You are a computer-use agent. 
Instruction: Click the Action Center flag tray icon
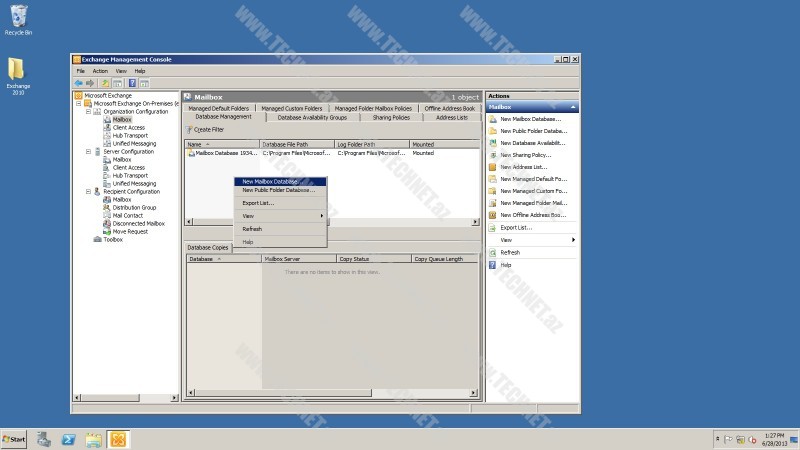tap(728, 439)
